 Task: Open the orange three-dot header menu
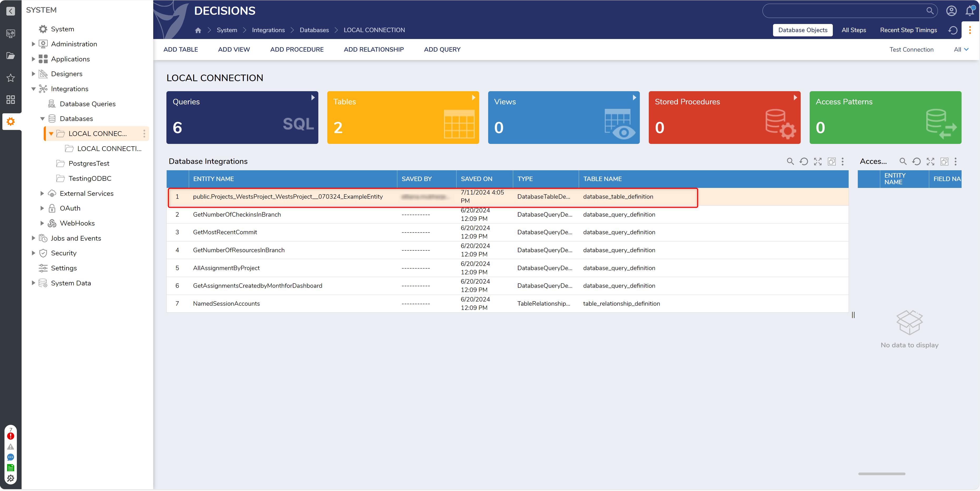(x=970, y=30)
